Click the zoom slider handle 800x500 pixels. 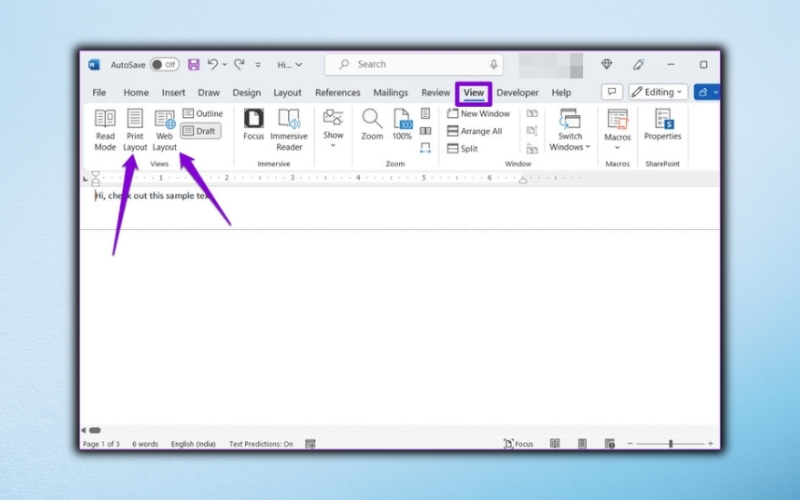[x=670, y=444]
